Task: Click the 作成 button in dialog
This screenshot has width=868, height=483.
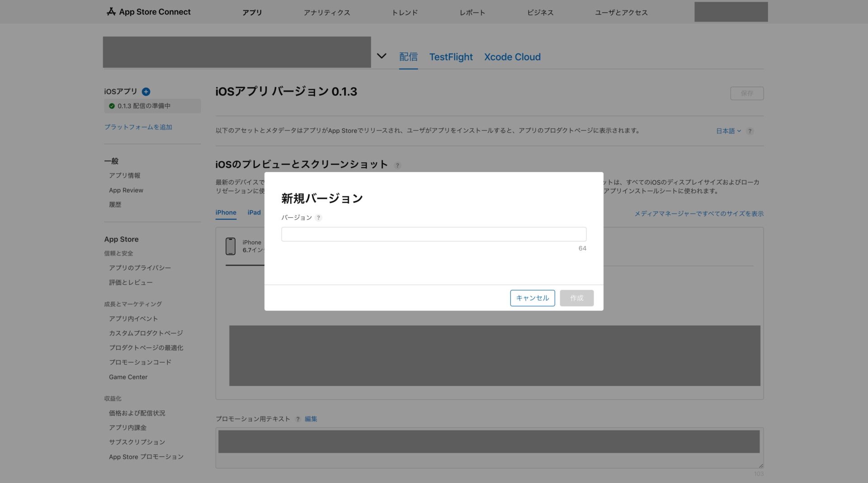Action: coord(576,298)
